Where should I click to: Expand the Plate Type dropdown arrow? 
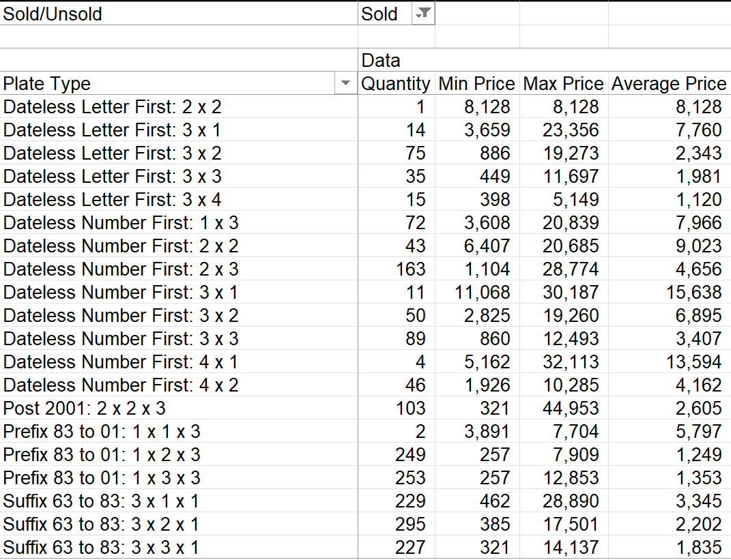[x=345, y=84]
